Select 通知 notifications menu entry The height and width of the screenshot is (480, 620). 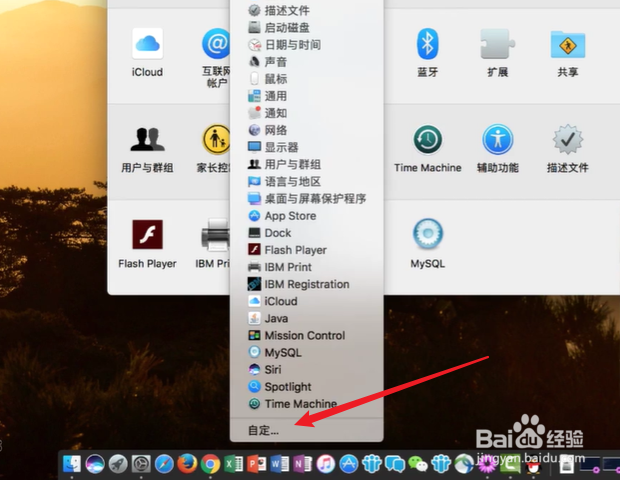click(x=306, y=113)
